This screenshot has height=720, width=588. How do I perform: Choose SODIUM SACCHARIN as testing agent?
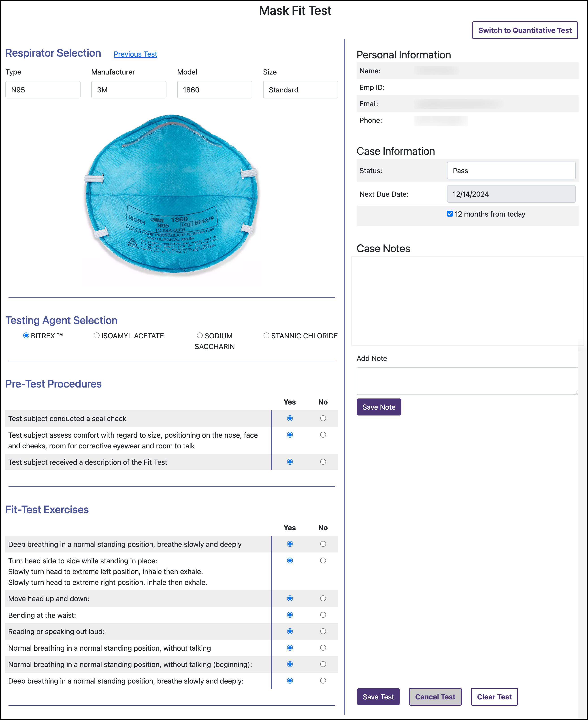click(x=200, y=336)
